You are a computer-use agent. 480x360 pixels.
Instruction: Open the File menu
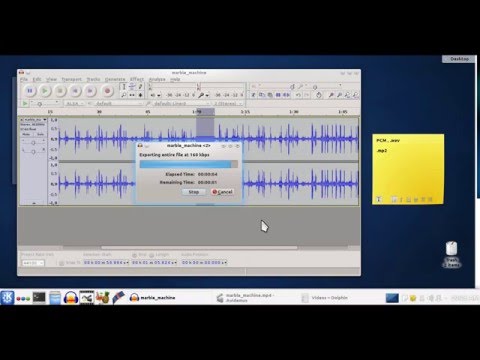24,79
